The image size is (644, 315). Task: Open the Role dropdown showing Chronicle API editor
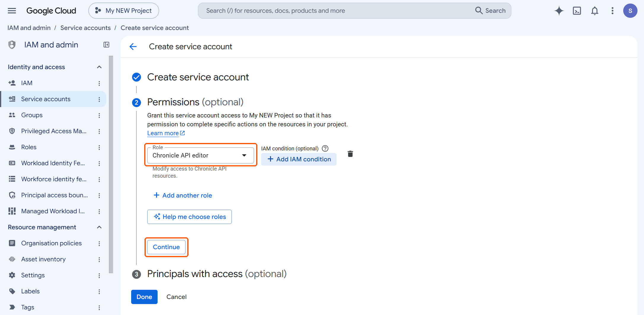(x=201, y=155)
